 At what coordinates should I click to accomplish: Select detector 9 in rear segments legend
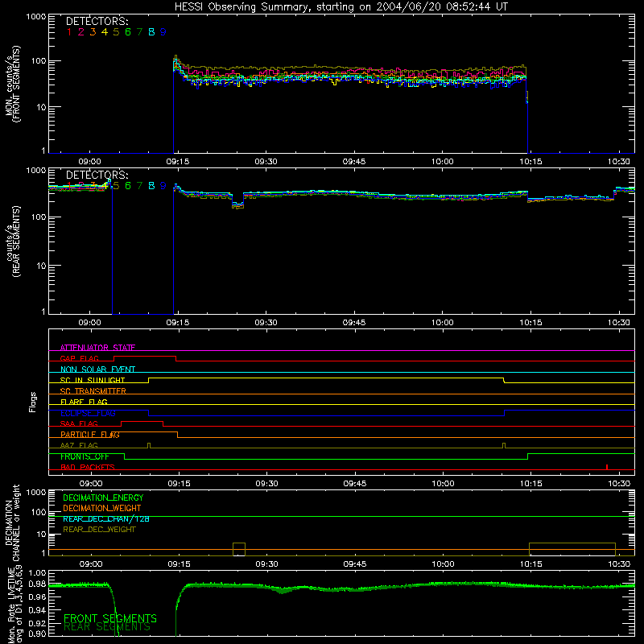point(163,186)
